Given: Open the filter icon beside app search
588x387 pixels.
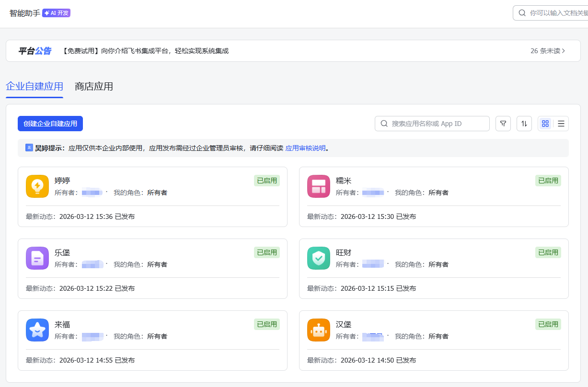Looking at the screenshot, I should tap(503, 124).
